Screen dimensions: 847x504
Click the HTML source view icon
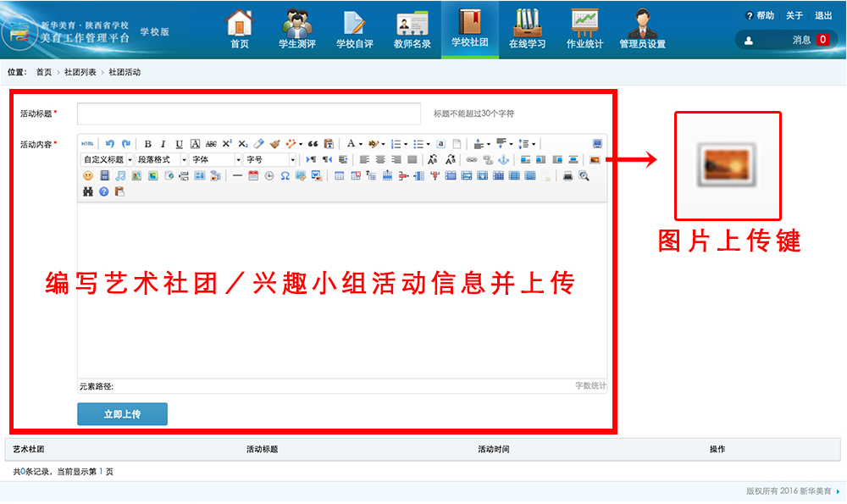[x=87, y=144]
